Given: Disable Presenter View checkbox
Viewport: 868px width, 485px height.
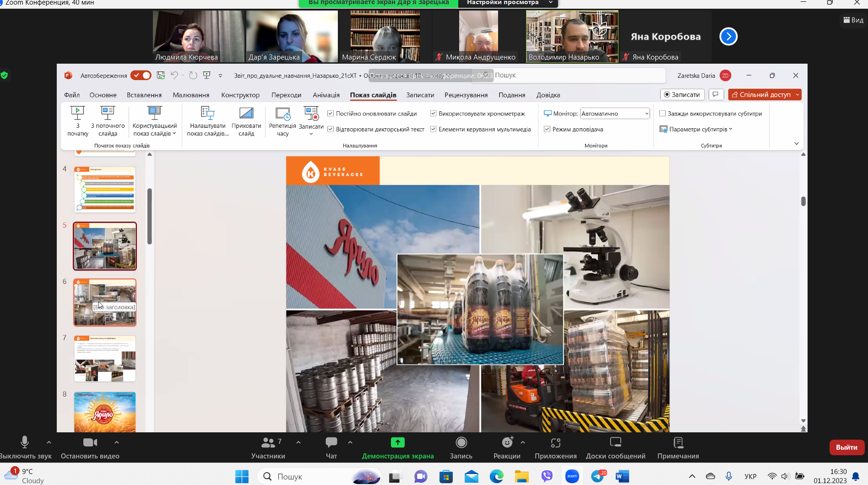Looking at the screenshot, I should coord(547,129).
